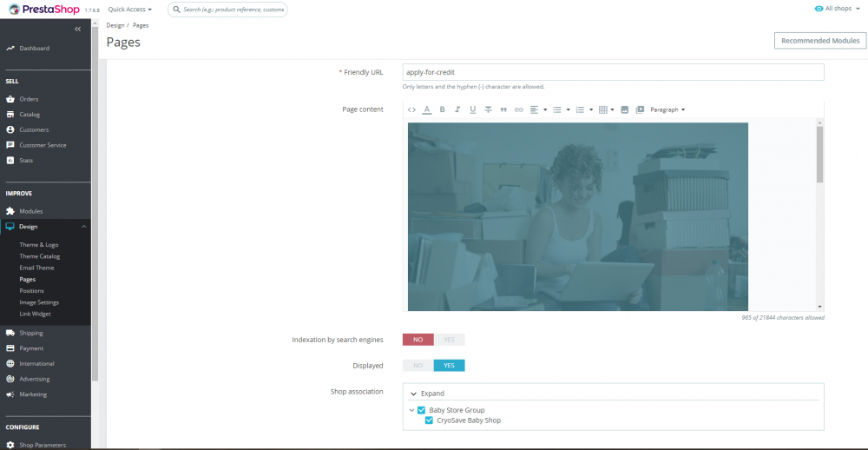Open the Modules menu

click(x=31, y=211)
